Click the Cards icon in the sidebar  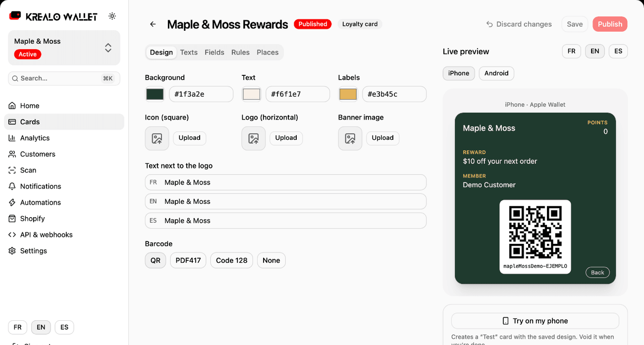click(x=12, y=121)
